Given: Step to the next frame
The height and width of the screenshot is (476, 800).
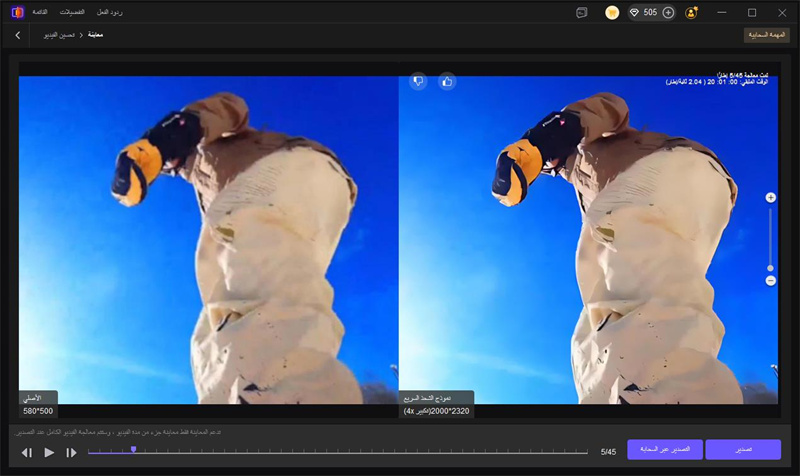Looking at the screenshot, I should tap(71, 453).
